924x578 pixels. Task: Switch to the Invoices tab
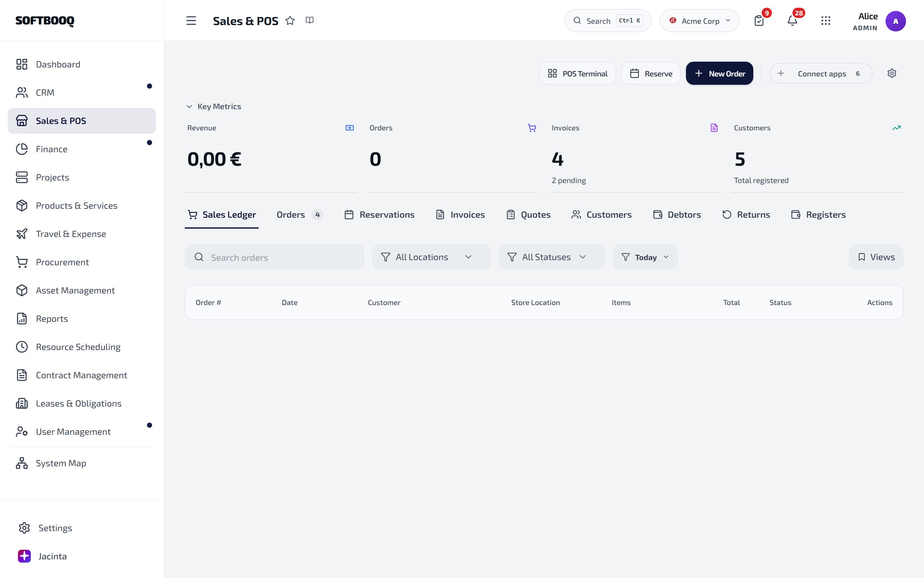[460, 215]
